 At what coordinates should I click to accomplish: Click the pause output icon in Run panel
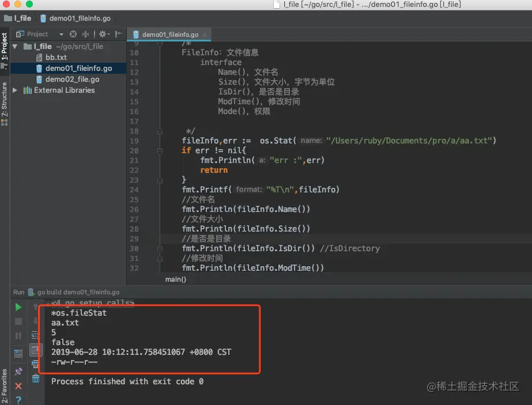click(18, 336)
